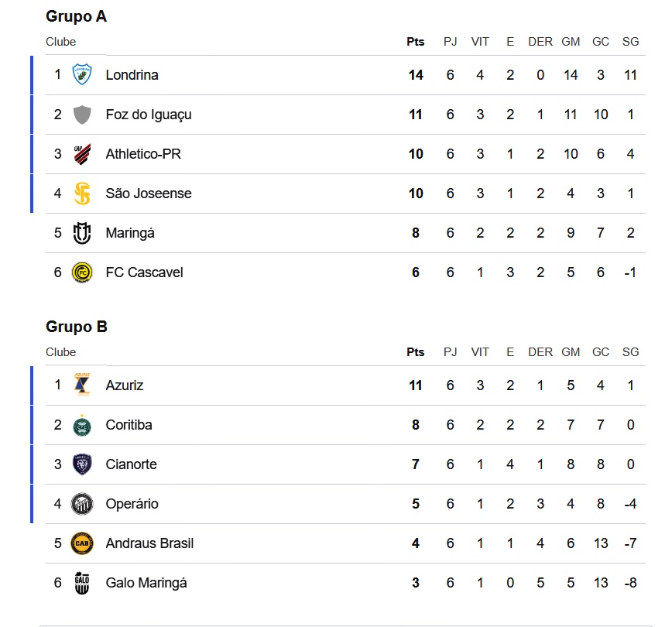Click the Operário club crest icon
The width and height of the screenshot is (672, 627).
tap(82, 504)
